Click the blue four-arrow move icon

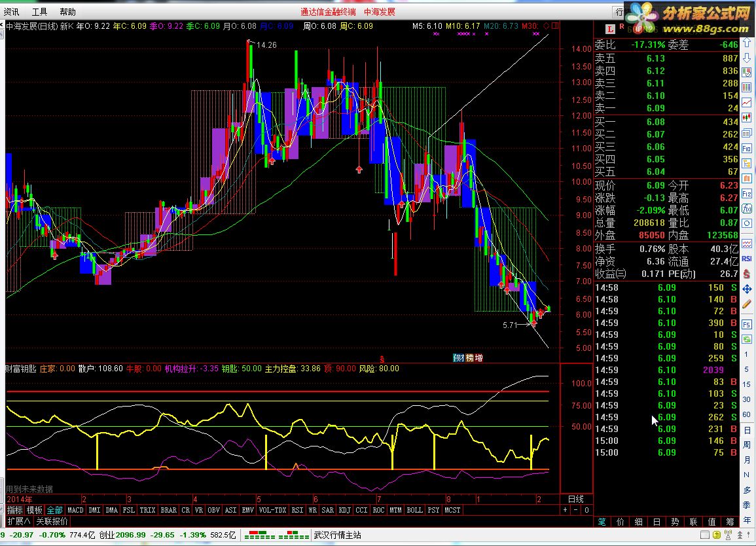(x=747, y=289)
